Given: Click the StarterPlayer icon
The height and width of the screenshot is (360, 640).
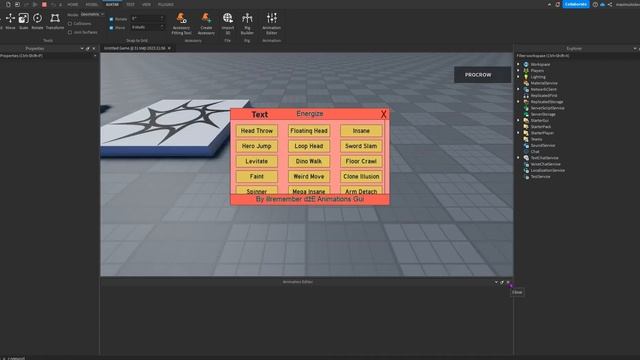Looking at the screenshot, I should point(526,133).
